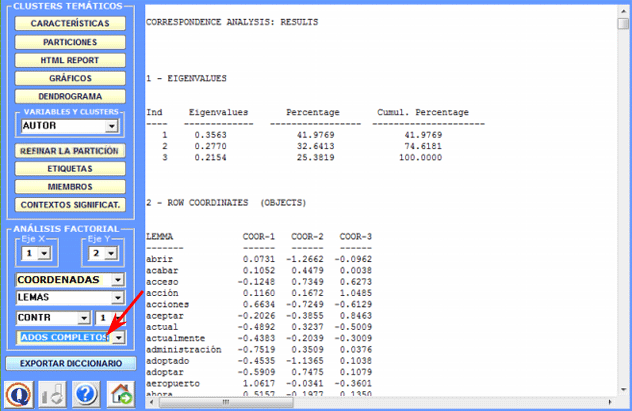
Task: Generate the HTML REPORT
Action: point(70,60)
